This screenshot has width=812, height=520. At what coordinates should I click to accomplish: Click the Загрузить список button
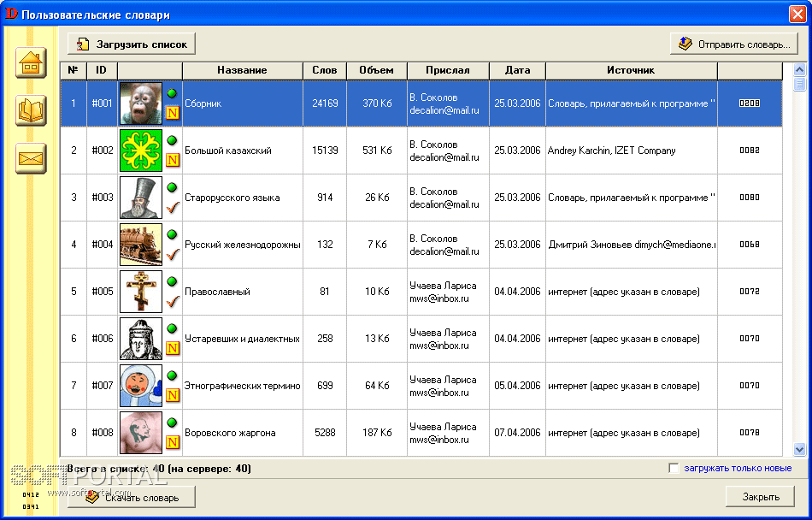point(132,44)
